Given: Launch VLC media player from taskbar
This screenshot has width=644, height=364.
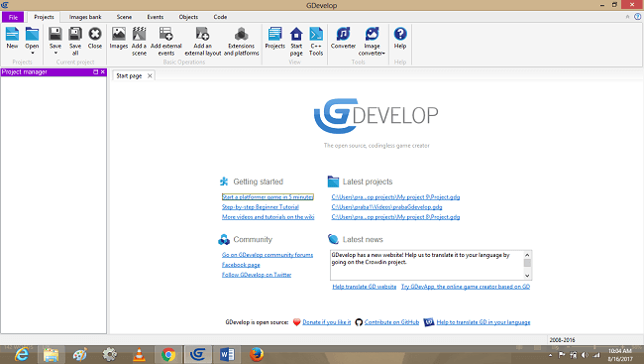Looking at the screenshot, I should (140, 354).
